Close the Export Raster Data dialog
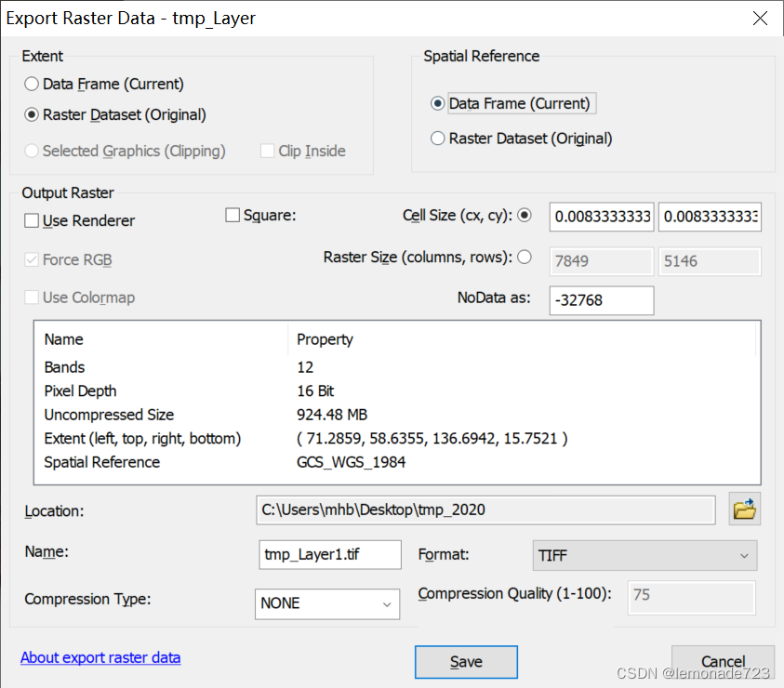The image size is (784, 688). coord(760,18)
